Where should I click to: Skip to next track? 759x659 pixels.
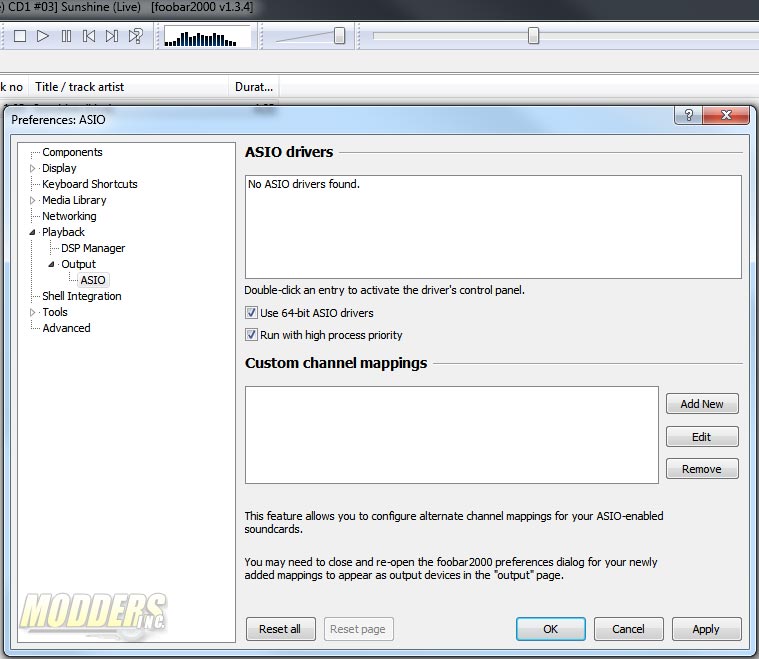tap(112, 36)
